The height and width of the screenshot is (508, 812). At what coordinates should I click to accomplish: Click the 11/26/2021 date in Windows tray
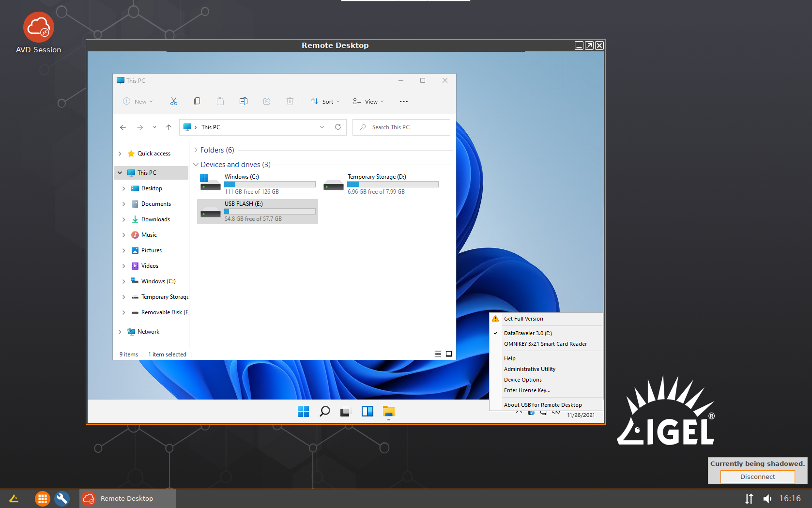(x=581, y=415)
